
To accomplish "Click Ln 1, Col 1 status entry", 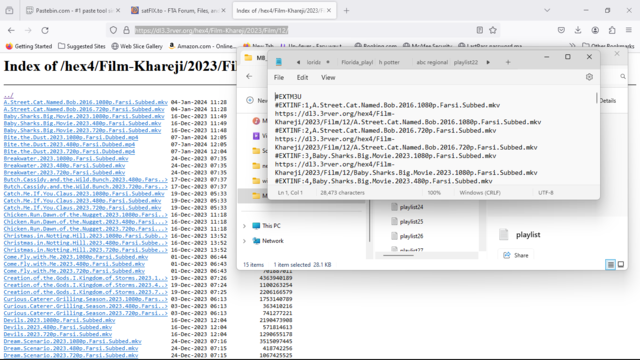I will pyautogui.click(x=290, y=193).
